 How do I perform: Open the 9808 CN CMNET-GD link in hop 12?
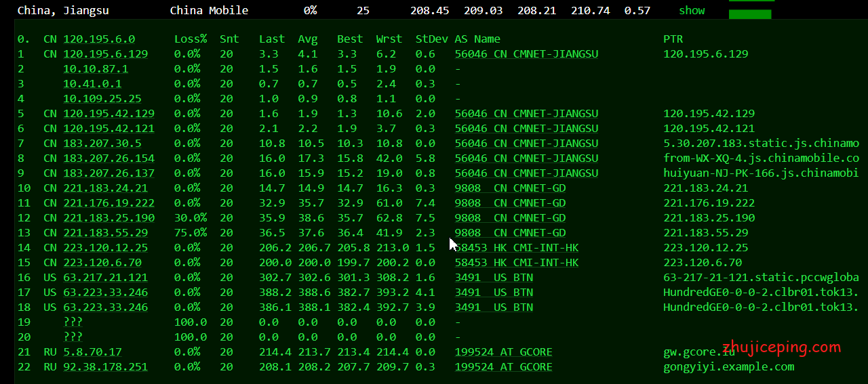point(510,218)
